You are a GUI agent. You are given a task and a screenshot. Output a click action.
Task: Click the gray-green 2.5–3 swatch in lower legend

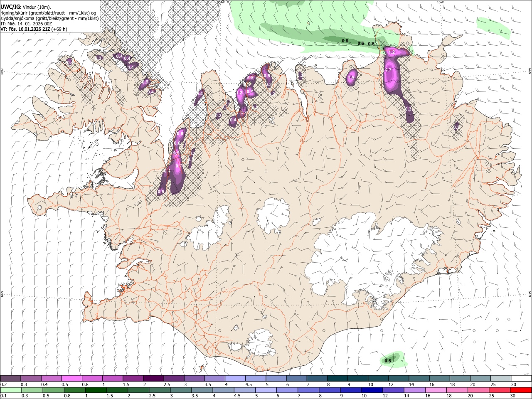pyautogui.click(x=160, y=390)
